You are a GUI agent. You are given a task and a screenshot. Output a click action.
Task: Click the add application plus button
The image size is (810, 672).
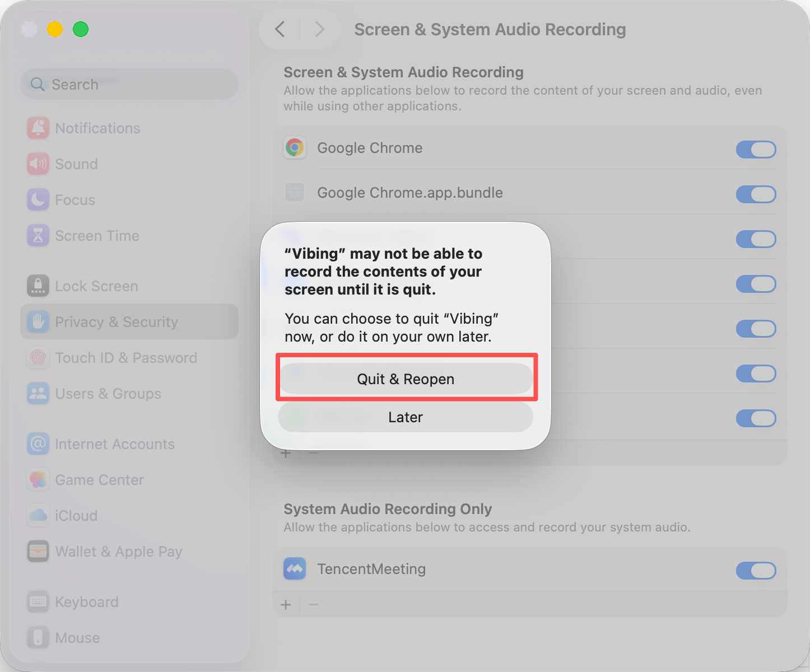286,604
